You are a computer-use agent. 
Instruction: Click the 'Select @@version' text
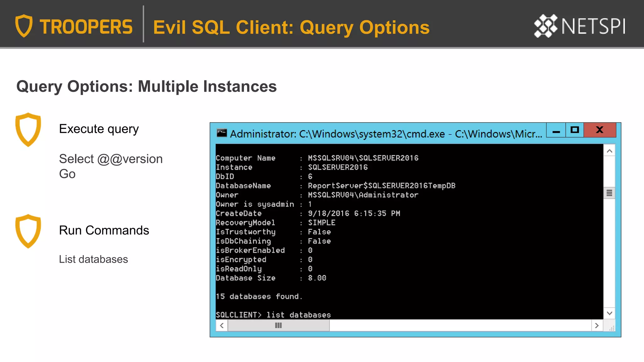click(x=111, y=159)
